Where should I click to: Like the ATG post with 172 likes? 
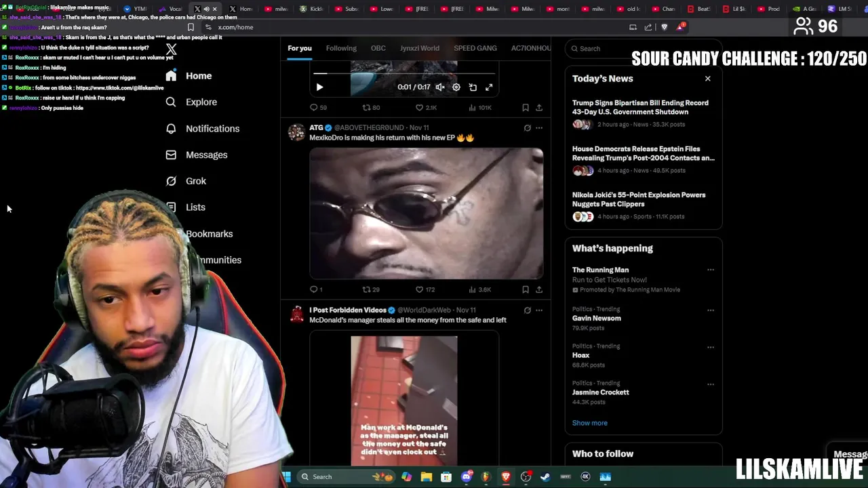coord(425,289)
